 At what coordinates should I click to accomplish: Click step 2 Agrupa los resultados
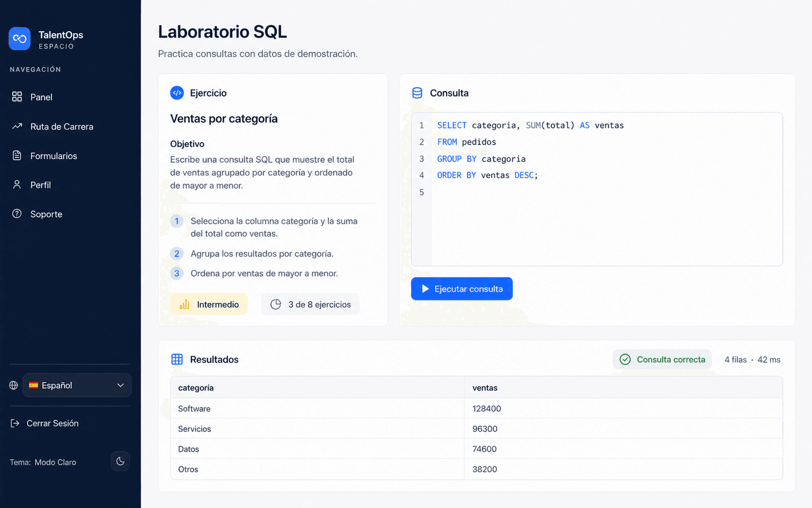point(262,254)
